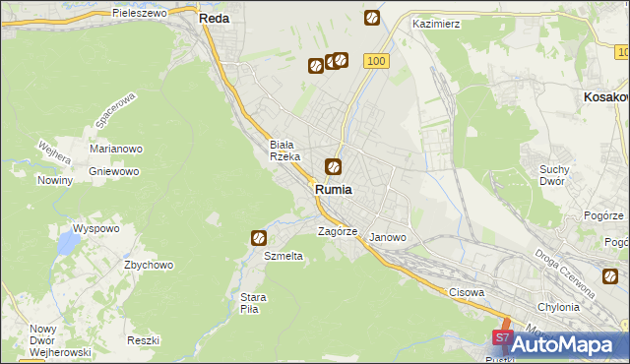Viewport: 630px width, 364px height.
Task: Click the Zbychowo label
Action: click(x=149, y=266)
